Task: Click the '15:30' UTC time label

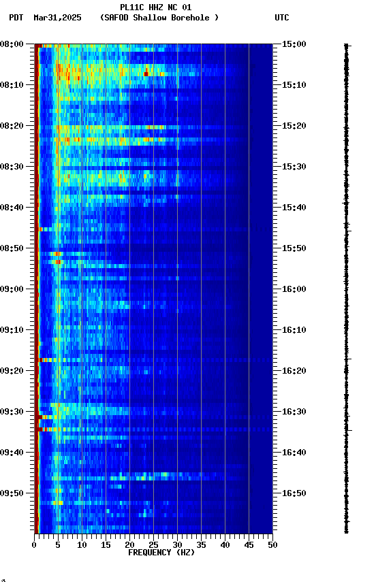Action: [294, 167]
